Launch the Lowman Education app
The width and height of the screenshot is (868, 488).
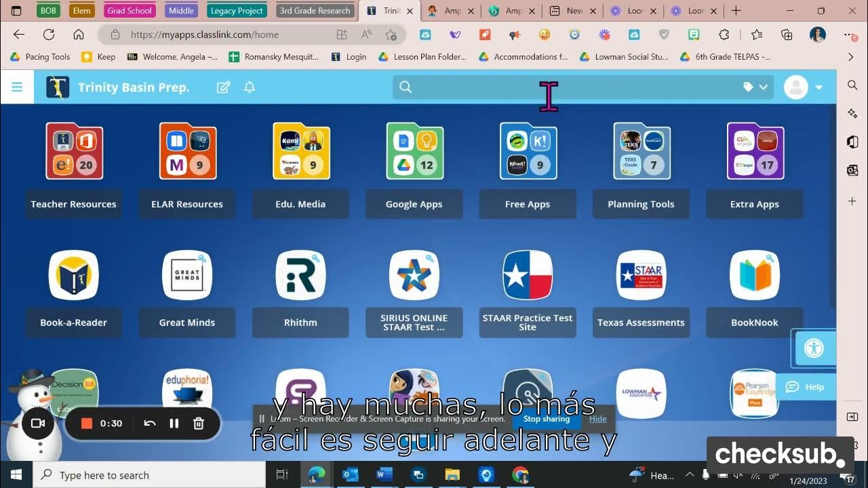(641, 393)
